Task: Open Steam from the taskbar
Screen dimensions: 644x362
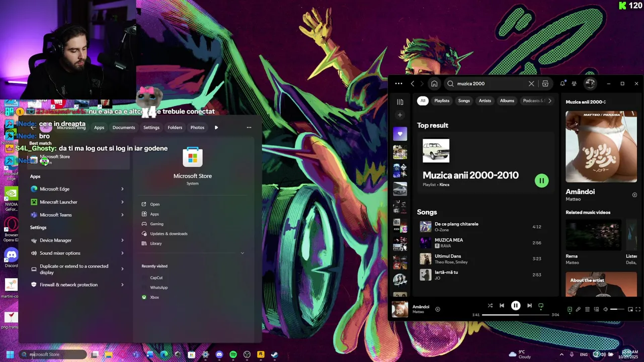Action: [274, 354]
